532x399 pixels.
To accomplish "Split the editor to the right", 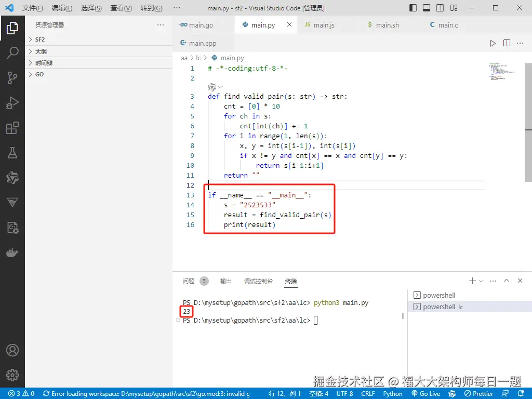I will tap(507, 43).
